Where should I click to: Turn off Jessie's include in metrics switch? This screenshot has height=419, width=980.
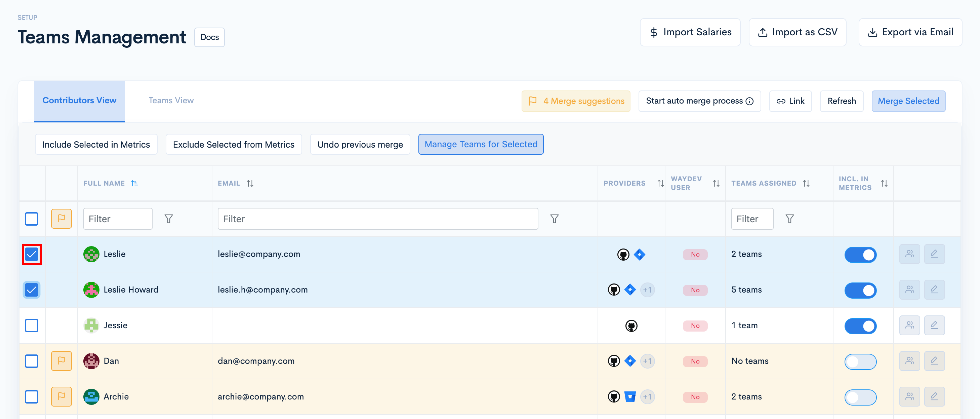pos(860,326)
